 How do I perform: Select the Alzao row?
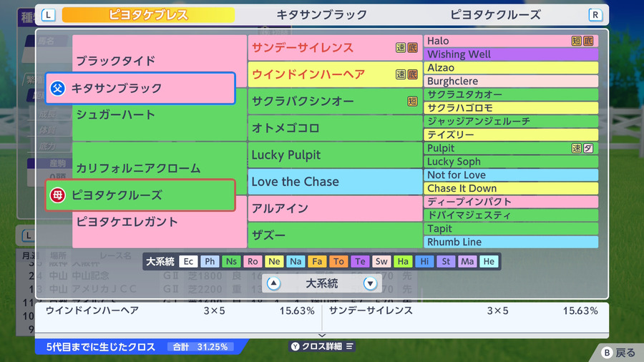coord(511,68)
